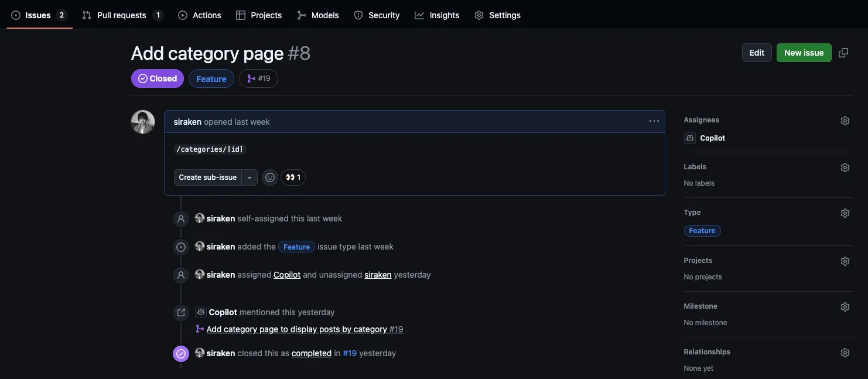Expand the Create sub-issue dropdown arrow
This screenshot has width=868, height=379.
pyautogui.click(x=248, y=176)
